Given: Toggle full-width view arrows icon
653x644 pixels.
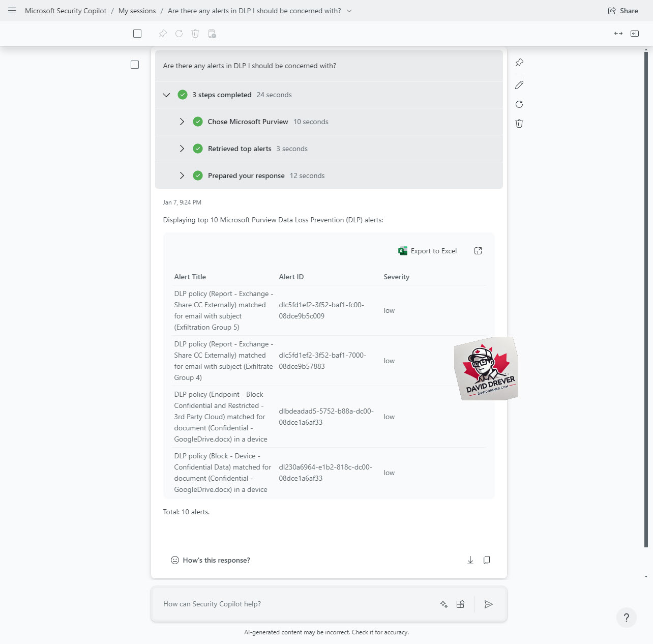Looking at the screenshot, I should tap(618, 34).
